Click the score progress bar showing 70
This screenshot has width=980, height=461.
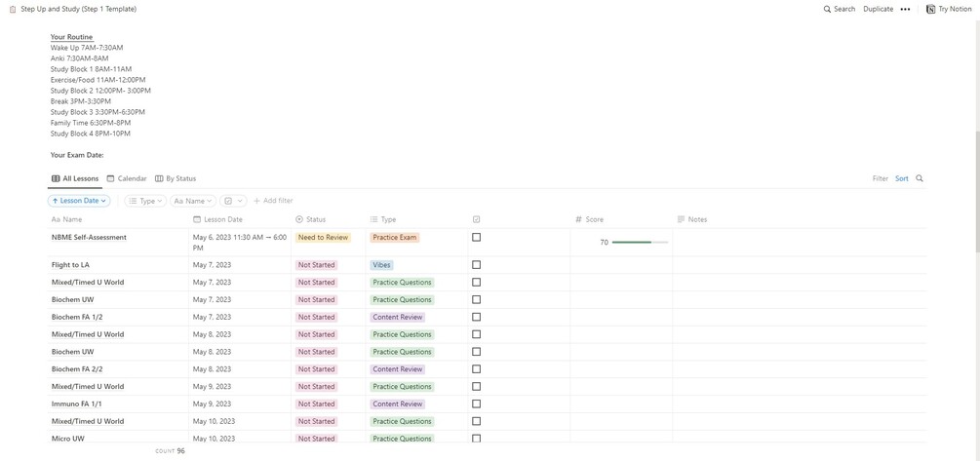[x=632, y=242]
